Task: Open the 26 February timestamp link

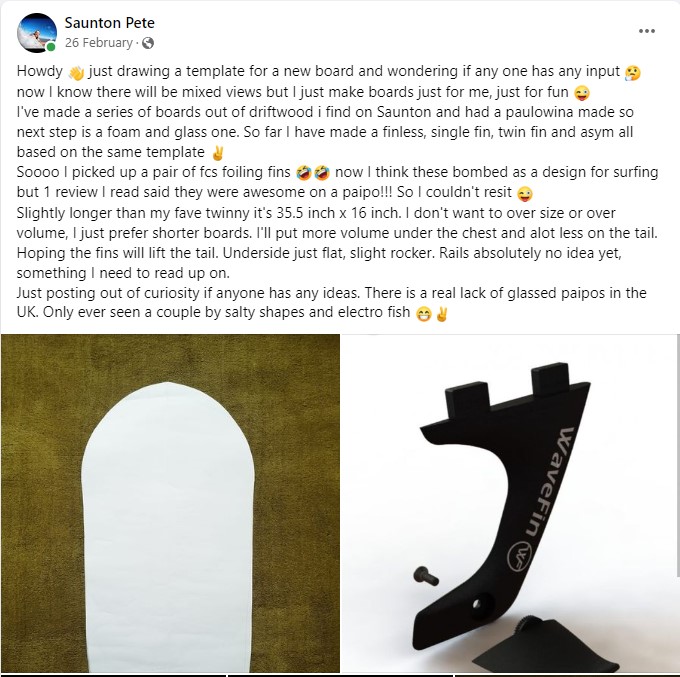Action: click(x=98, y=43)
